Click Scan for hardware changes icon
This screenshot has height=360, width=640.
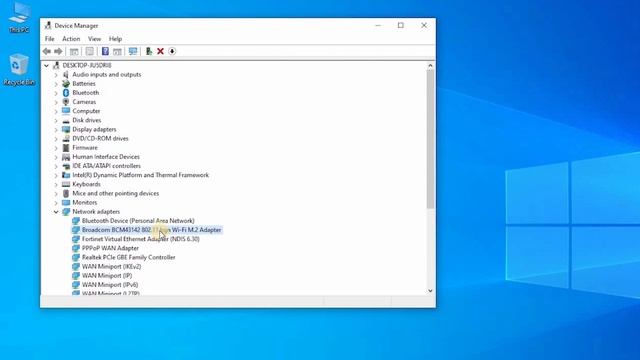[133, 51]
